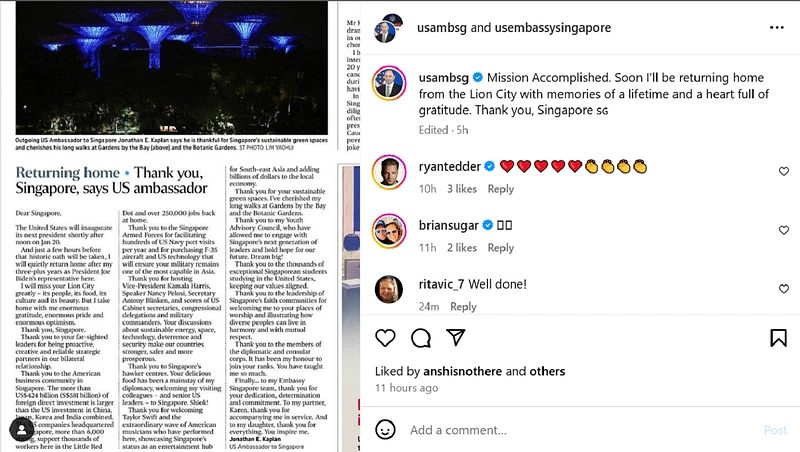
Task: Open briansugar's profile avatar
Action: [389, 231]
